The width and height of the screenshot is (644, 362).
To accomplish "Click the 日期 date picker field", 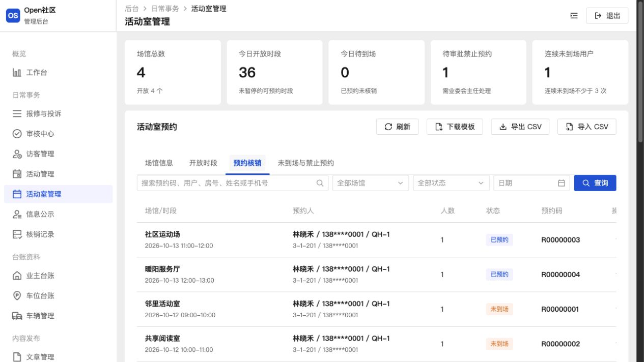I will (531, 183).
